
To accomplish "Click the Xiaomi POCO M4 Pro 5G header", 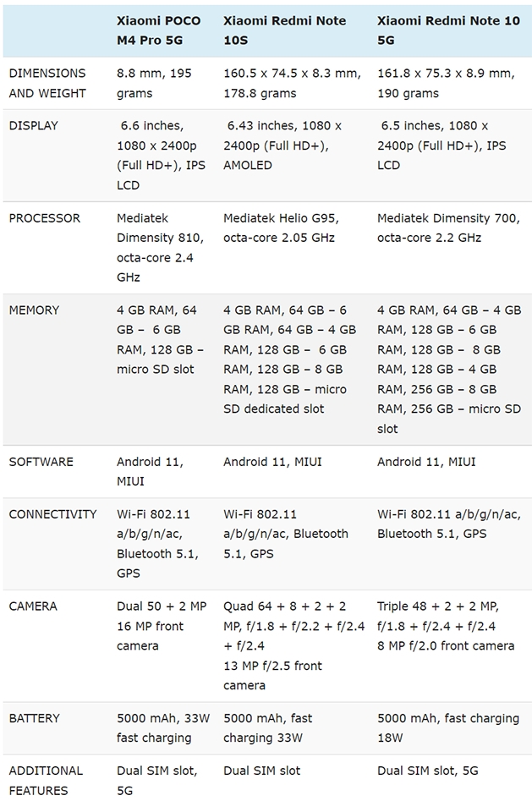I will click(x=158, y=30).
